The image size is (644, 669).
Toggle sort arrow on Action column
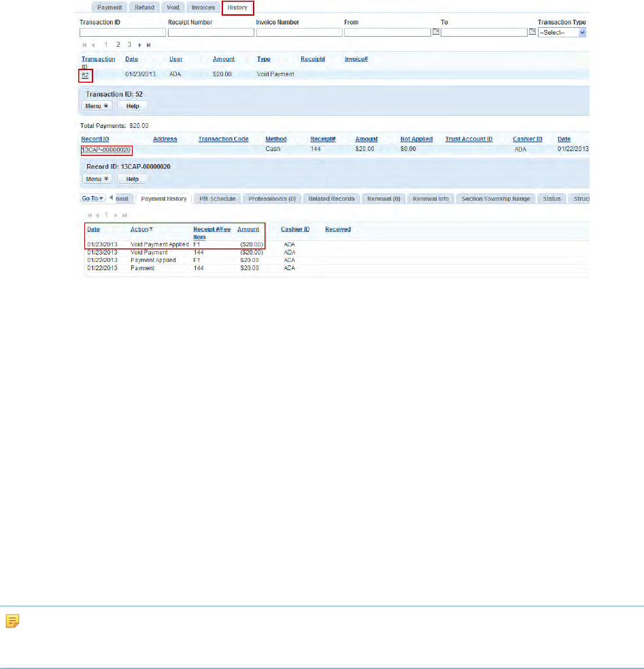pos(151,229)
